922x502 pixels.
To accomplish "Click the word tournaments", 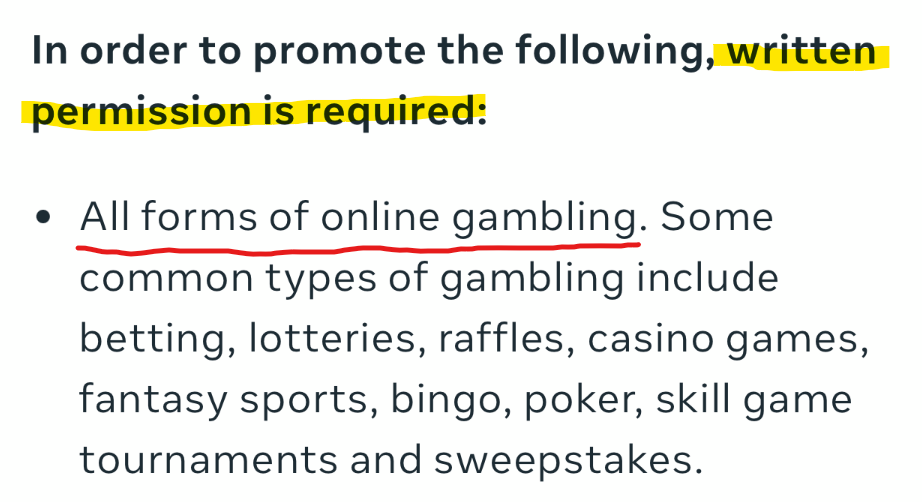I will tap(208, 460).
